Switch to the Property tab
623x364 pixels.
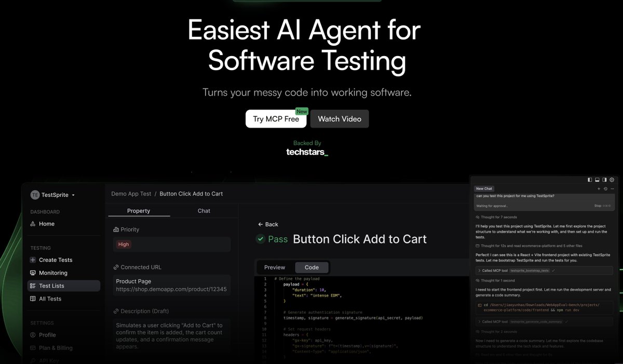[x=139, y=211]
